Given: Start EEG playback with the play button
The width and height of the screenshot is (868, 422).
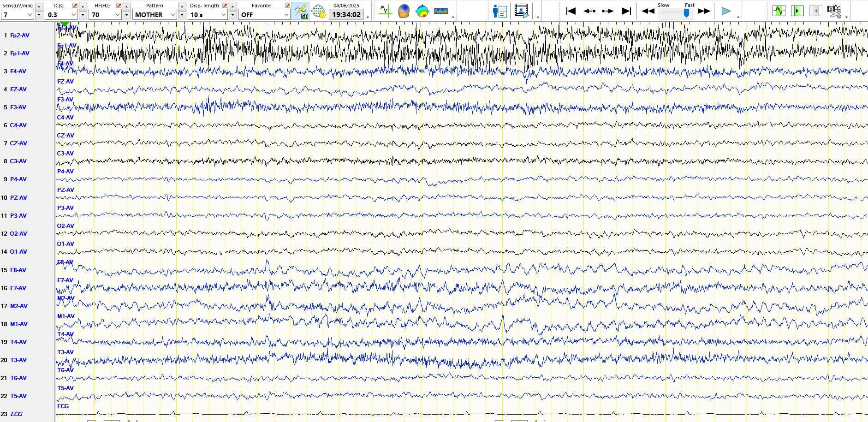Looking at the screenshot, I should click(x=726, y=11).
